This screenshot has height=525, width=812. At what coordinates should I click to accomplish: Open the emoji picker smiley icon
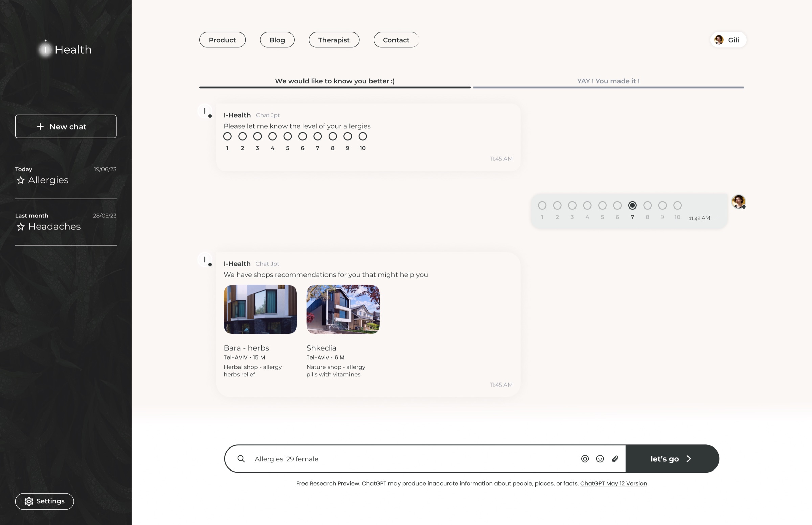click(600, 459)
